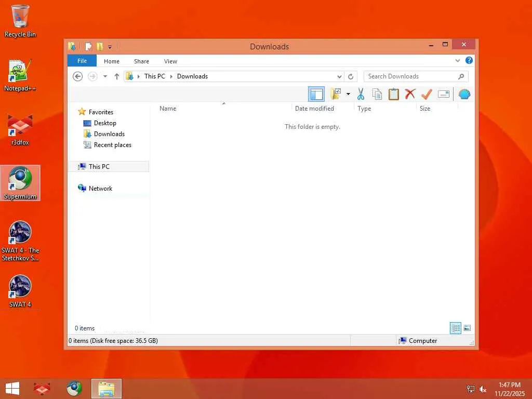Open the Recent locations dropdown arrow

(x=105, y=76)
